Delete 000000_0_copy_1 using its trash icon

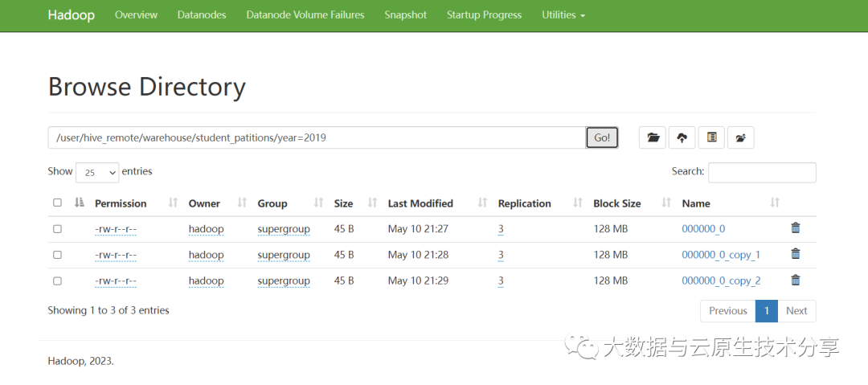coord(796,254)
